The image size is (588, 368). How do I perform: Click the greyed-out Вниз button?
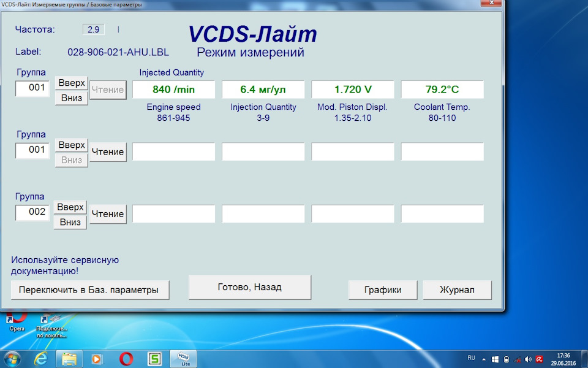72,160
